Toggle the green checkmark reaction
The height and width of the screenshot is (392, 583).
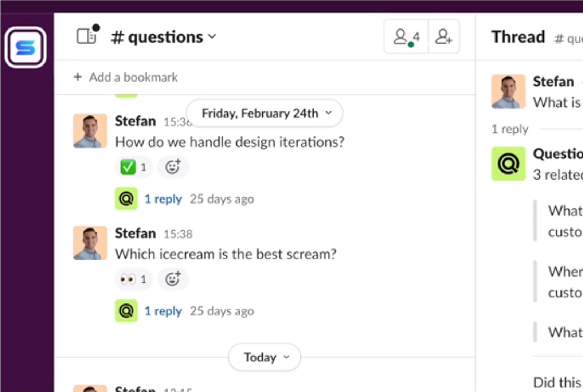[x=133, y=167]
